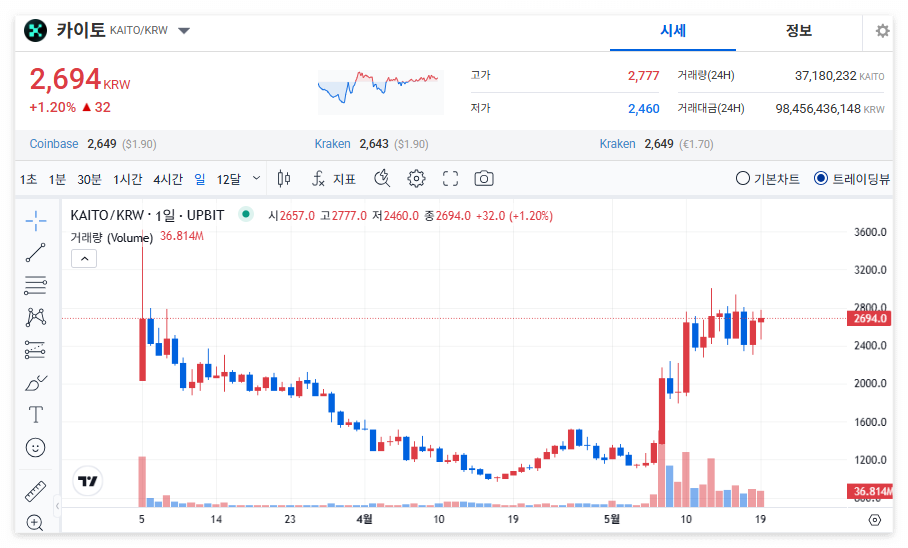Click the 24H amount 98,456,436,148 KRW

830,109
